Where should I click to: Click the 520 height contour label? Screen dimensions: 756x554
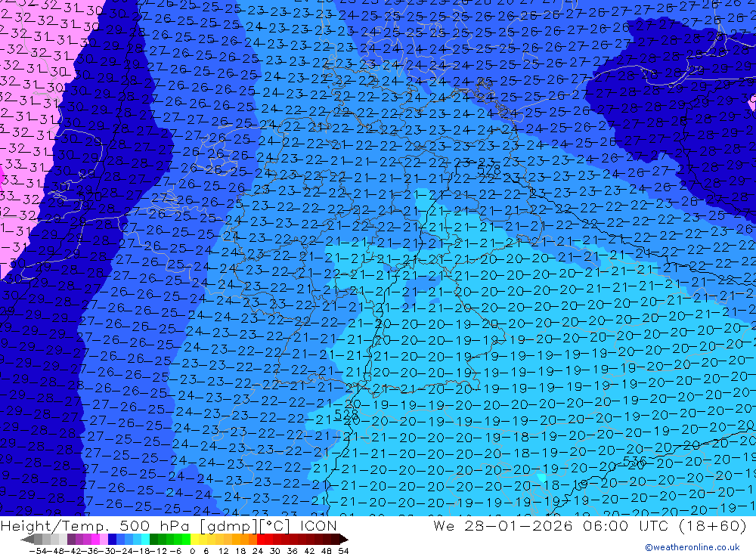click(90, 197)
